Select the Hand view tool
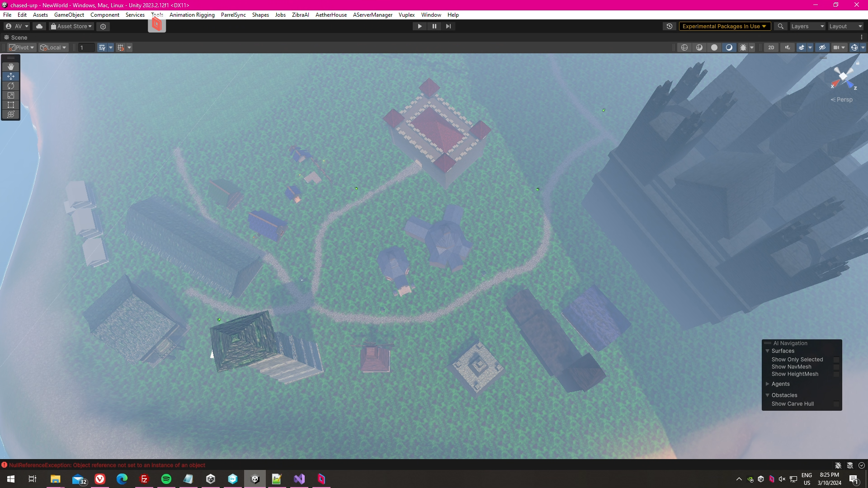 [11, 67]
